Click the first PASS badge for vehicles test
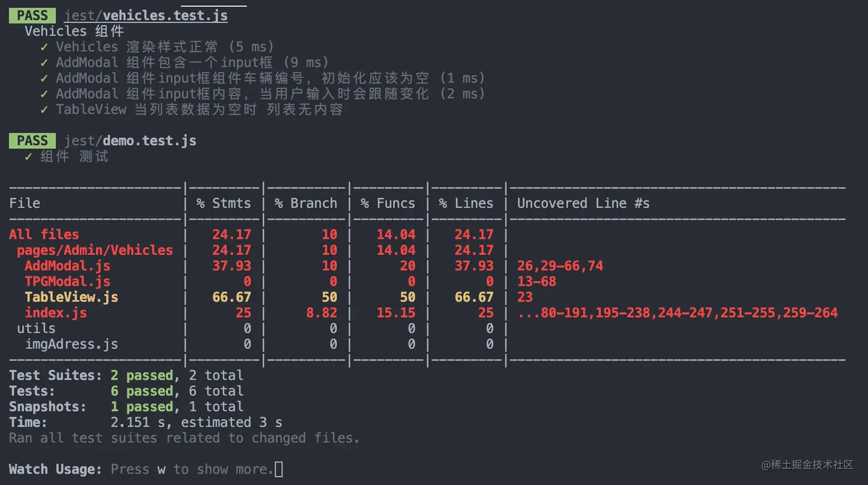This screenshot has width=868, height=485. click(x=32, y=15)
